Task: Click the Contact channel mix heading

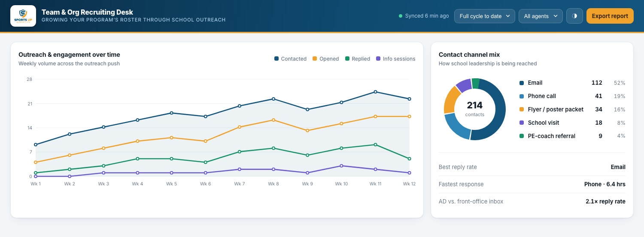Action: pos(469,55)
